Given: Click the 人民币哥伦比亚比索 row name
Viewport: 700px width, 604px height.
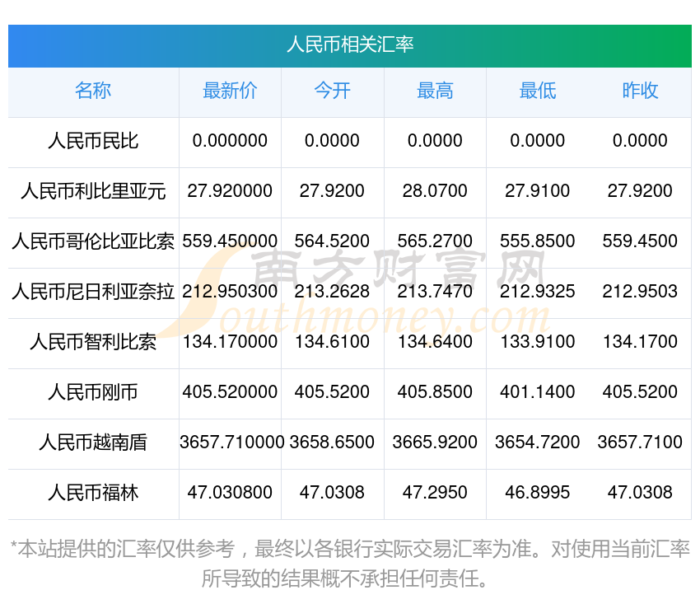Looking at the screenshot, I should click(x=93, y=241).
